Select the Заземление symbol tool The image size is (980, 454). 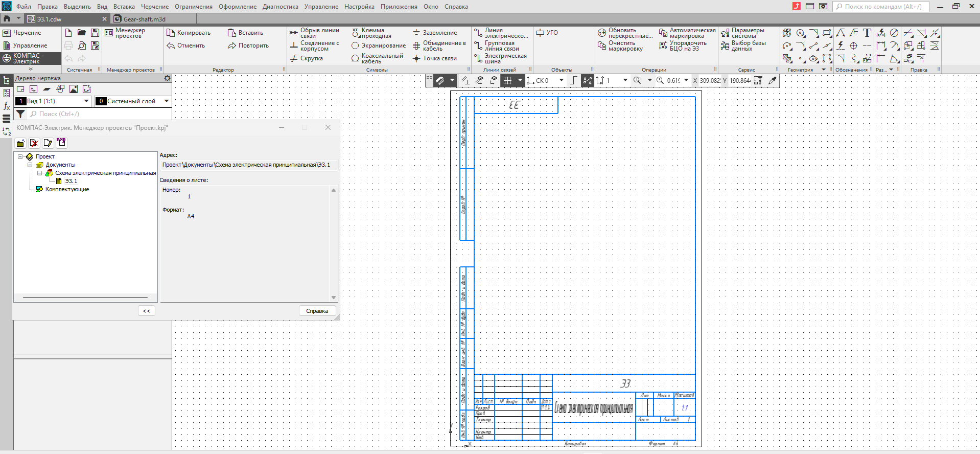pos(435,33)
